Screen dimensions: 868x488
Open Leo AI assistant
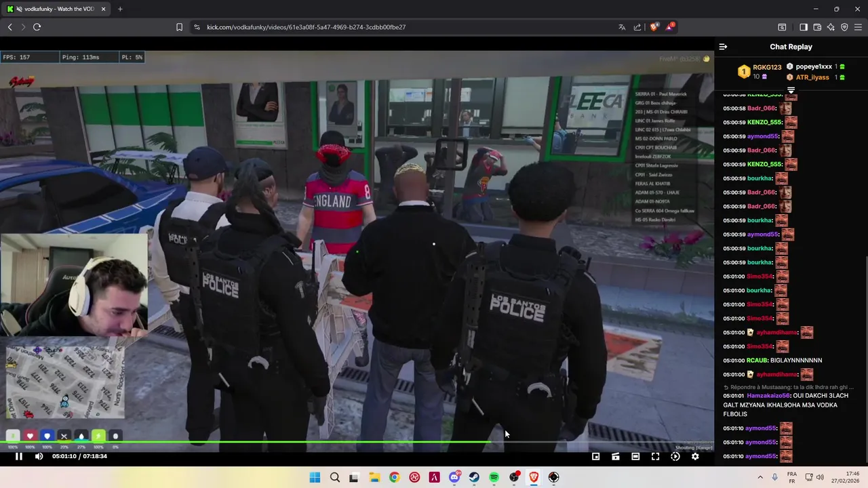[831, 27]
